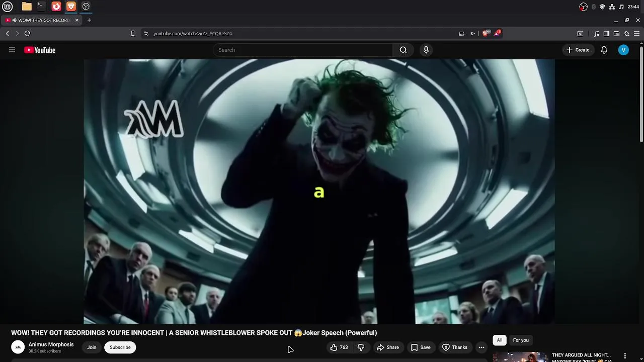Screen dimensions: 644x362
Task: Switch to Brave browser in the panel
Action: [x=71, y=7]
